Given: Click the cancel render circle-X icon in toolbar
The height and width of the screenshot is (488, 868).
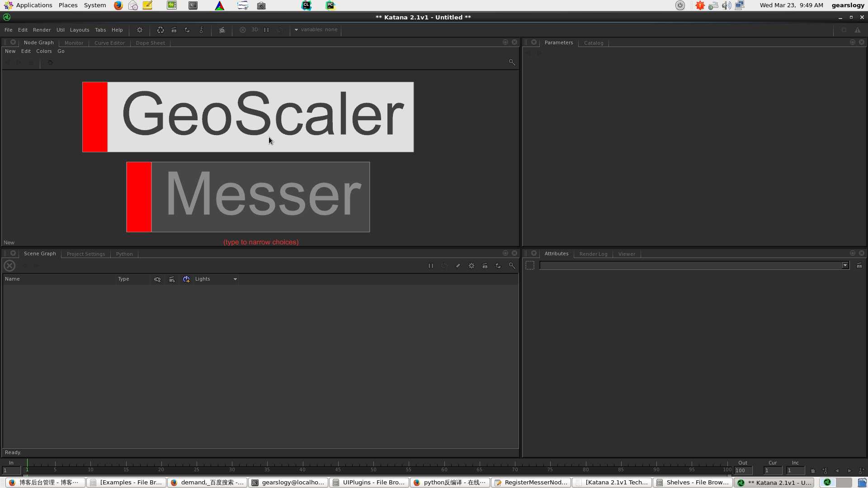Looking at the screenshot, I should pyautogui.click(x=243, y=30).
